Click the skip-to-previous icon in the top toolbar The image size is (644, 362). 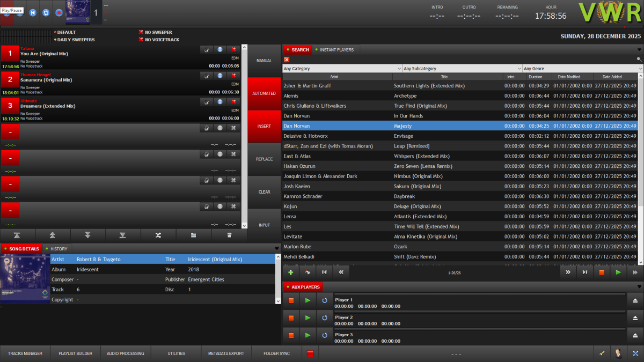click(32, 12)
